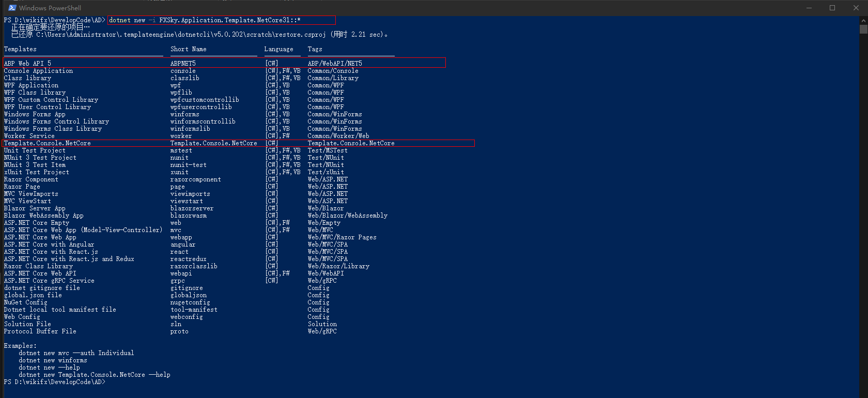The image size is (868, 398).
Task: Click 'ASP.NET Core Web App (Model-View-Controller)' template
Action: tap(83, 230)
